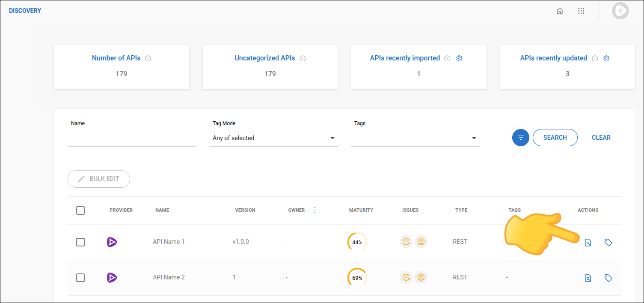This screenshot has height=303, width=644.
Task: Check the checkbox for API Name 2
Action: coord(80,278)
